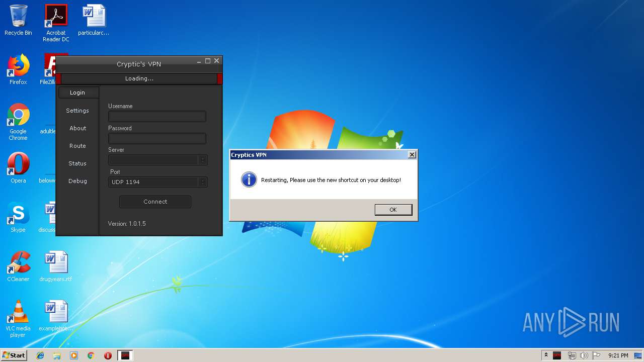The height and width of the screenshot is (362, 644).
Task: Open VLC media player shortcut
Action: (18, 319)
